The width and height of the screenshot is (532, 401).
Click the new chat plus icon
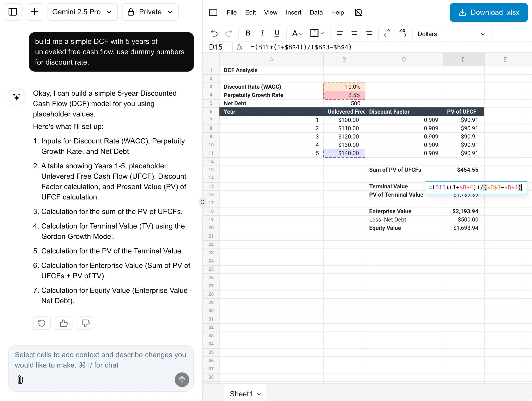click(34, 12)
